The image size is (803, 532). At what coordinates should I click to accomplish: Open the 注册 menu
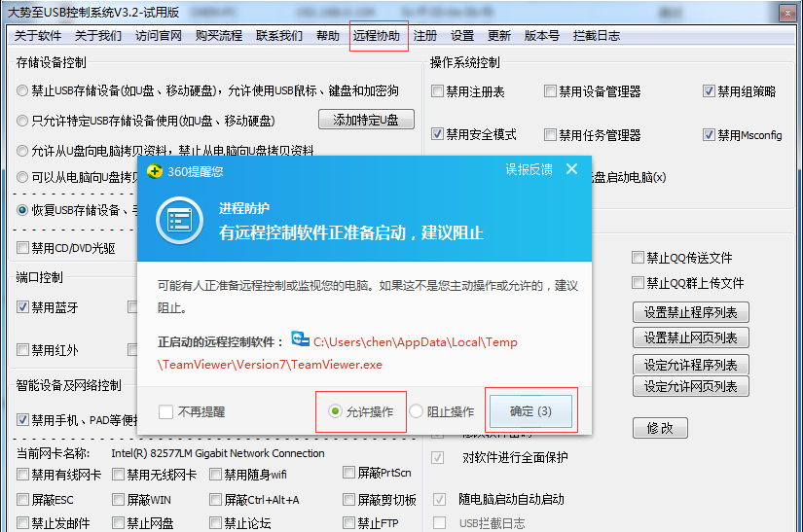point(425,36)
